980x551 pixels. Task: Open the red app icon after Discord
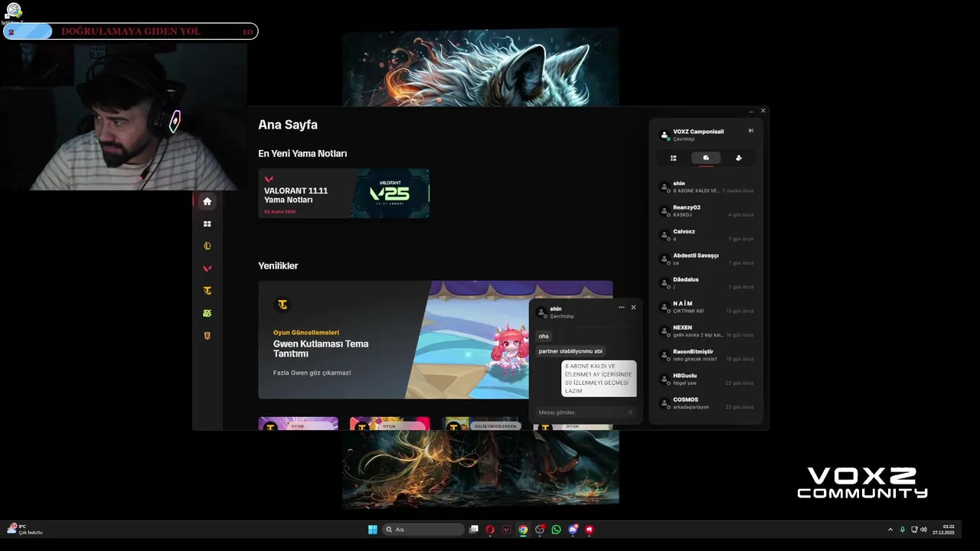tap(590, 530)
